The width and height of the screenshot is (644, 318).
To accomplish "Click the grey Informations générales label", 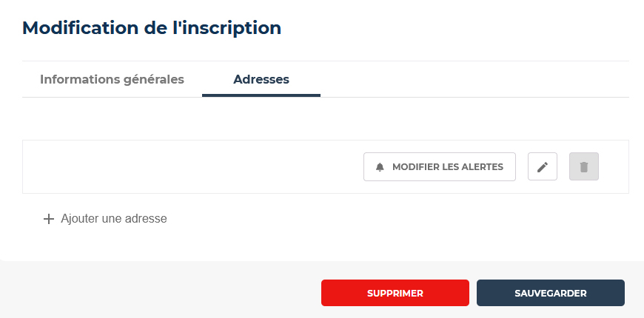I will [x=112, y=79].
